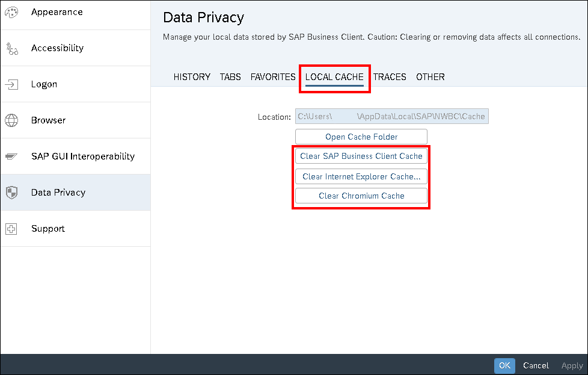This screenshot has height=375, width=588.
Task: Click the Open Cache Folder button
Action: [x=361, y=137]
